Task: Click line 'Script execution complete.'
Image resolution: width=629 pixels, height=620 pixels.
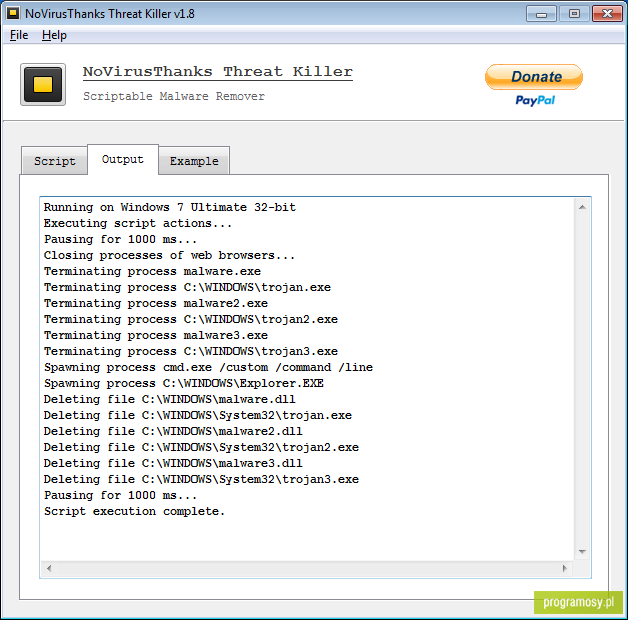Action: [x=134, y=512]
